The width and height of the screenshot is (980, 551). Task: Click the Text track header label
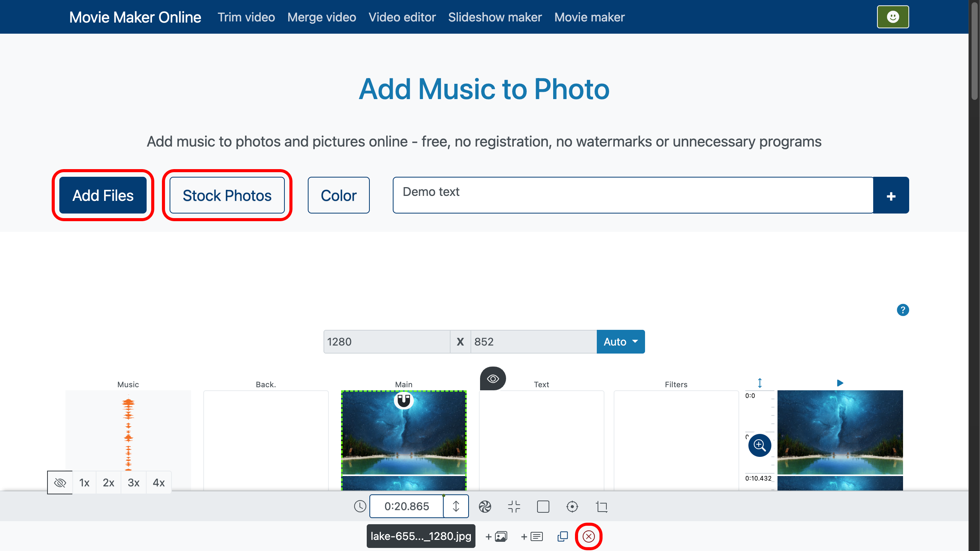click(541, 384)
